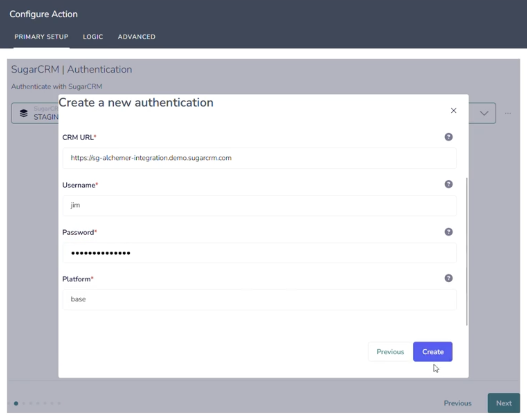Click the dialog's vertical scrollbar

point(467,252)
